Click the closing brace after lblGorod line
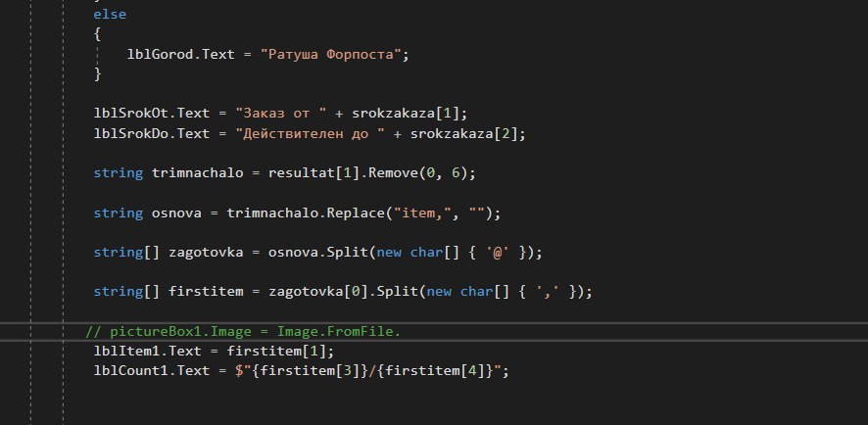This screenshot has height=425, width=868. point(97,73)
